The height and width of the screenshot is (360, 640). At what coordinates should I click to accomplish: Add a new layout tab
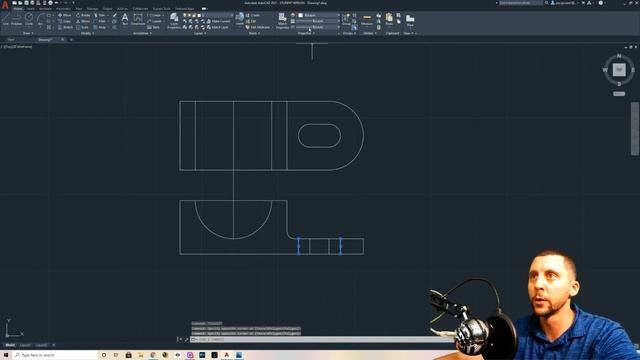54,345
